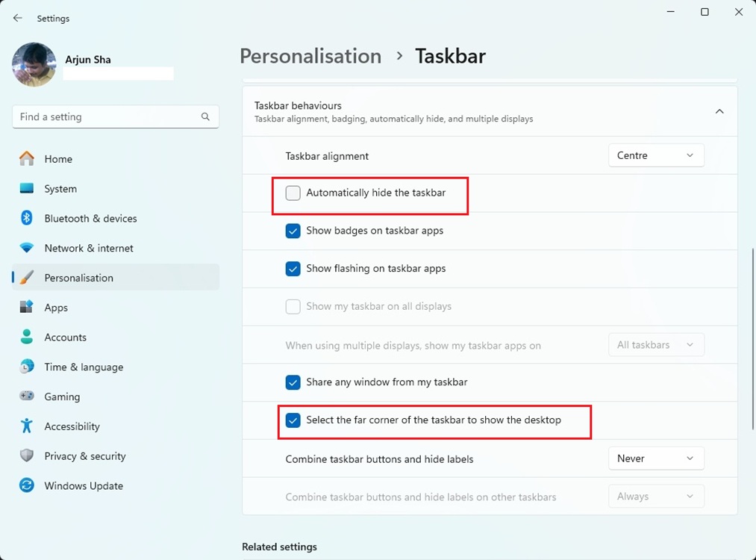Viewport: 756px width, 560px height.
Task: Click the Accessibility figure icon
Action: coord(27,426)
